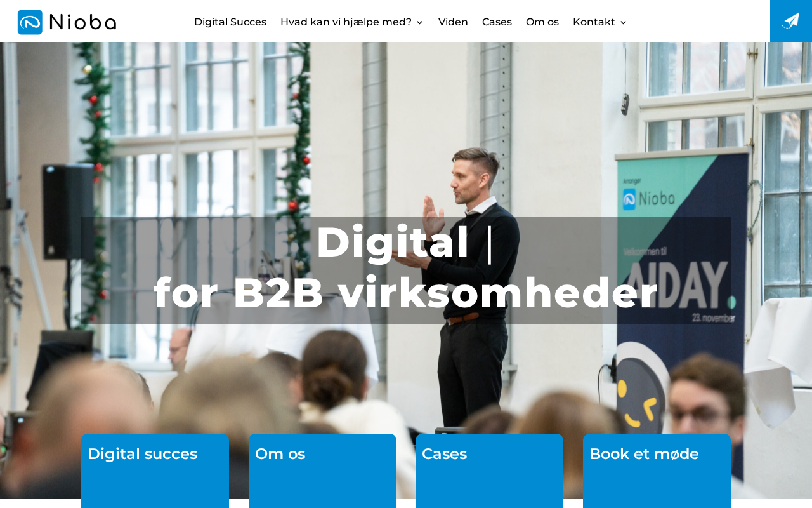Open the Om os blue card
This screenshot has width=812, height=508.
tap(322, 471)
